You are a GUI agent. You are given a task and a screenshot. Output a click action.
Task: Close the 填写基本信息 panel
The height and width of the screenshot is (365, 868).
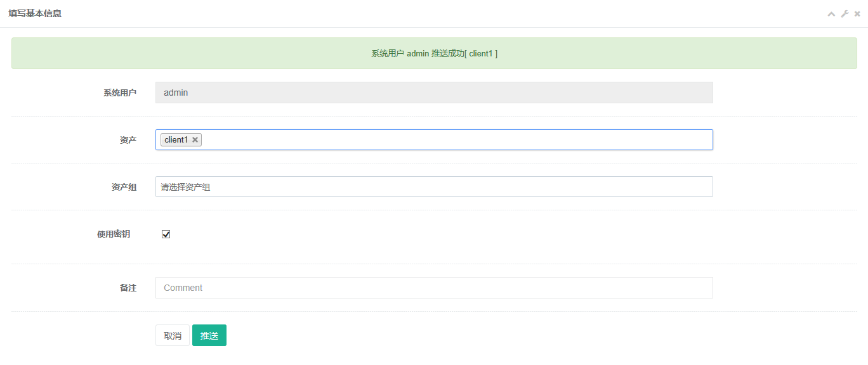(857, 14)
